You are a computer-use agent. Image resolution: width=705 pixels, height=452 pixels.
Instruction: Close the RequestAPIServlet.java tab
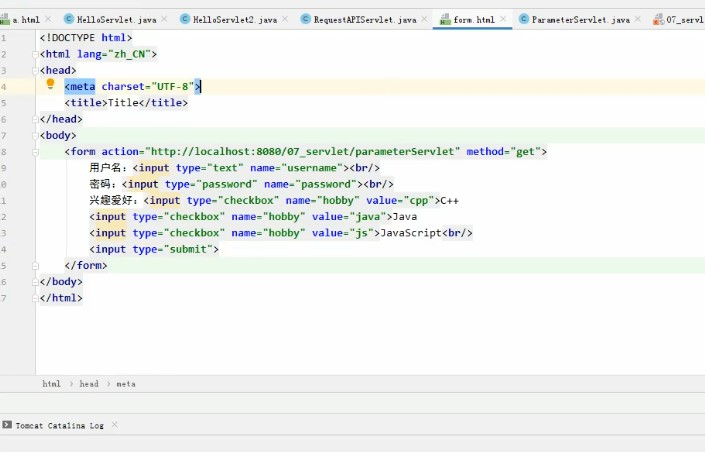click(x=424, y=19)
